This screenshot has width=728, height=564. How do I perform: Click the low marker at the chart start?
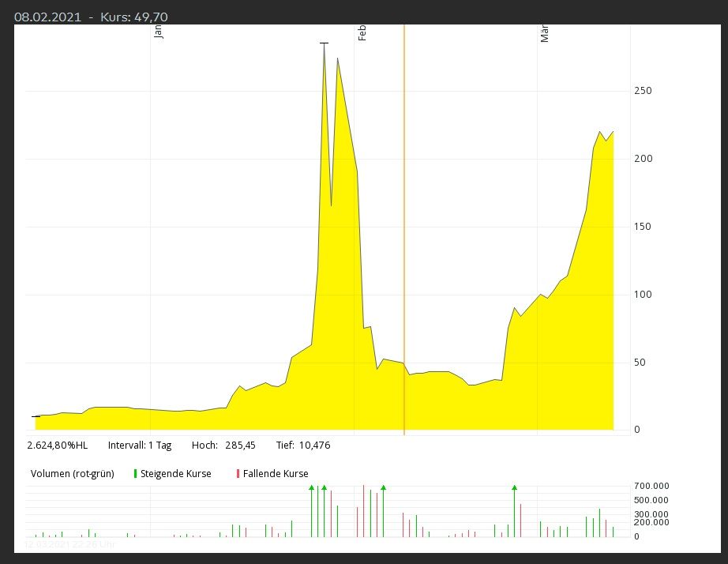point(36,415)
